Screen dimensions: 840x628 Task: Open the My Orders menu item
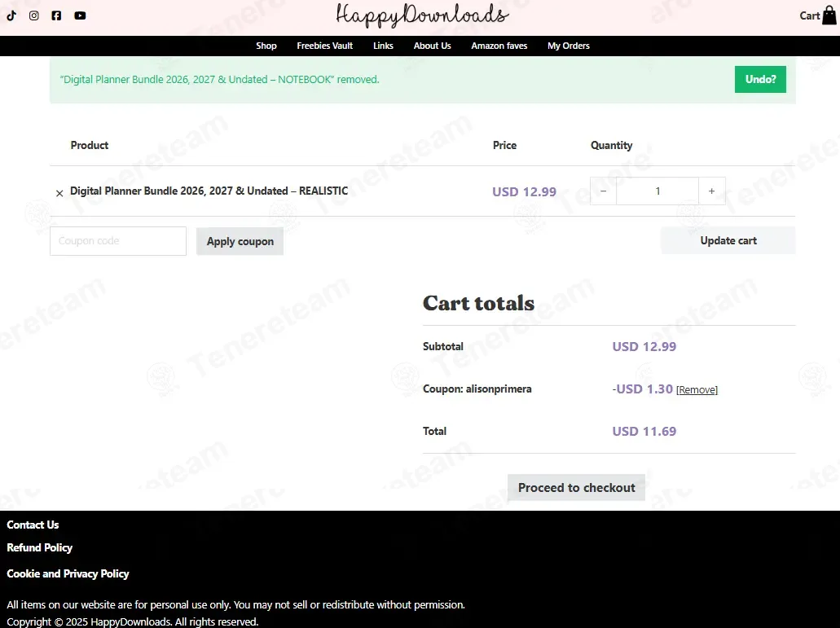pyautogui.click(x=569, y=46)
